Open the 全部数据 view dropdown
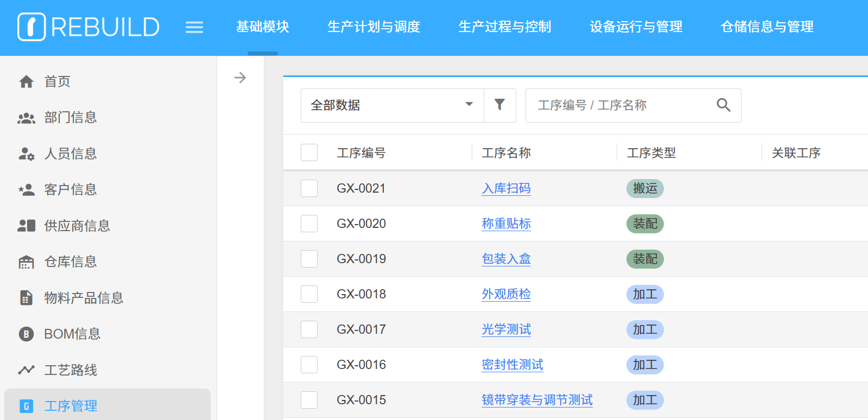The width and height of the screenshot is (868, 420). pyautogui.click(x=392, y=105)
